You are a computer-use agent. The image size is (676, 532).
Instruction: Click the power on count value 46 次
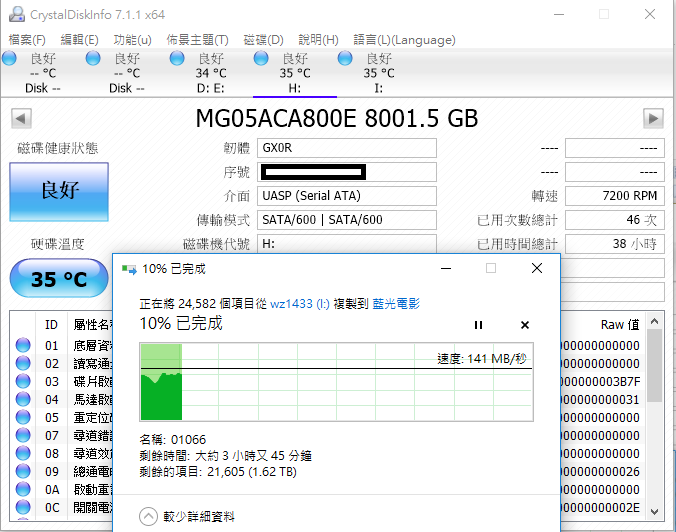tap(614, 220)
